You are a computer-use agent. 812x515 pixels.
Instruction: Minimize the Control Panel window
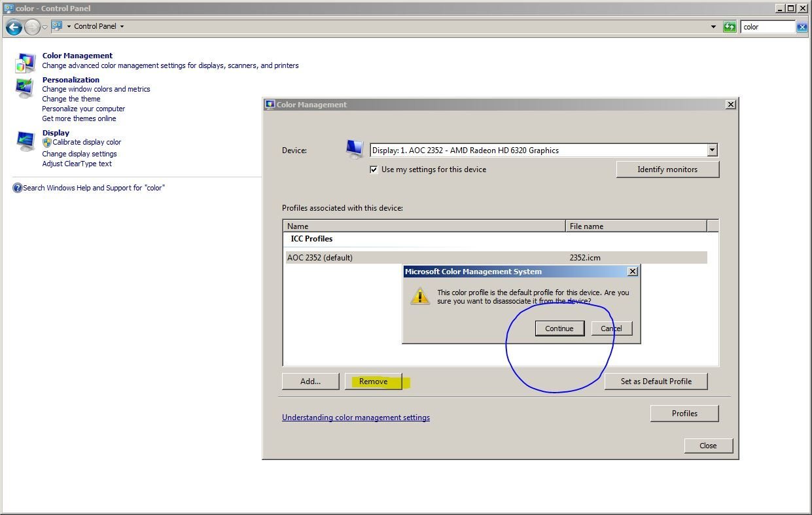click(x=779, y=9)
